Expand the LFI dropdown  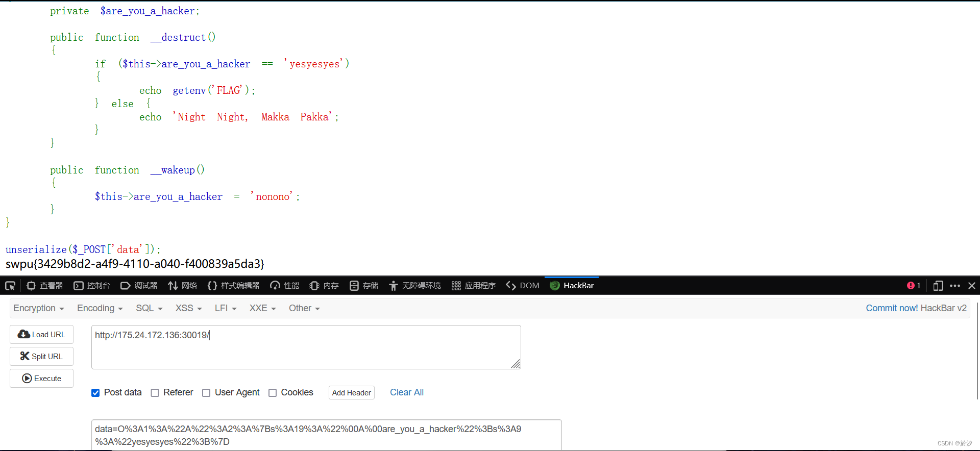[226, 308]
